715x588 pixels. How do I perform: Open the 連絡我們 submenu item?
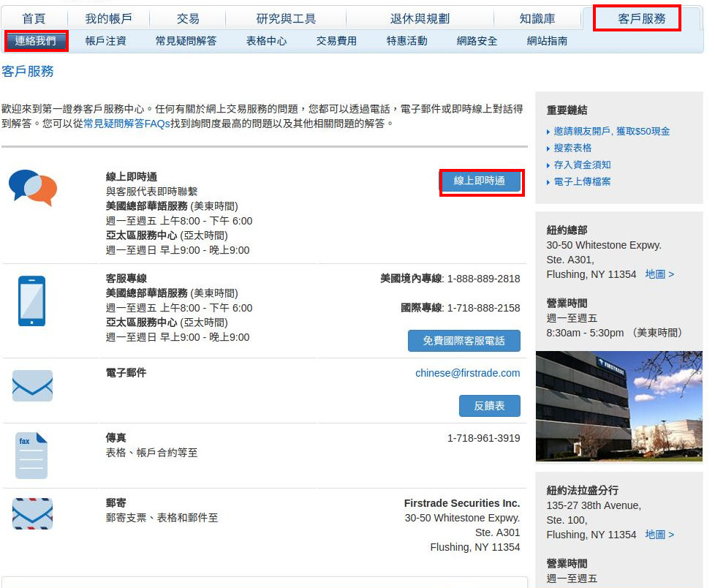tap(36, 41)
